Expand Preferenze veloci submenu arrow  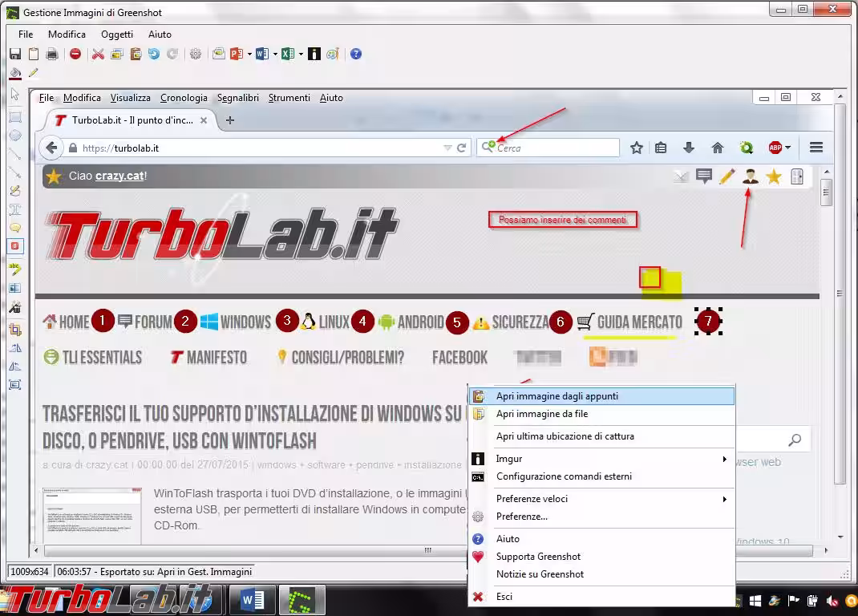tap(724, 499)
